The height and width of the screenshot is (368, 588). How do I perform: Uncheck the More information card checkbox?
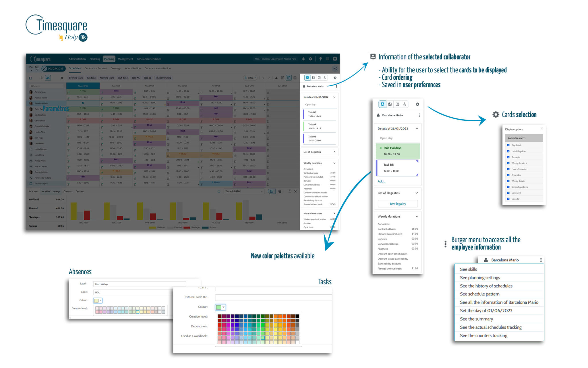(508, 169)
